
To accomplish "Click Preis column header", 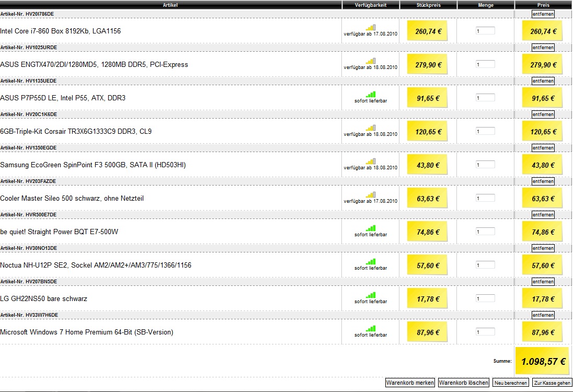I will click(543, 5).
